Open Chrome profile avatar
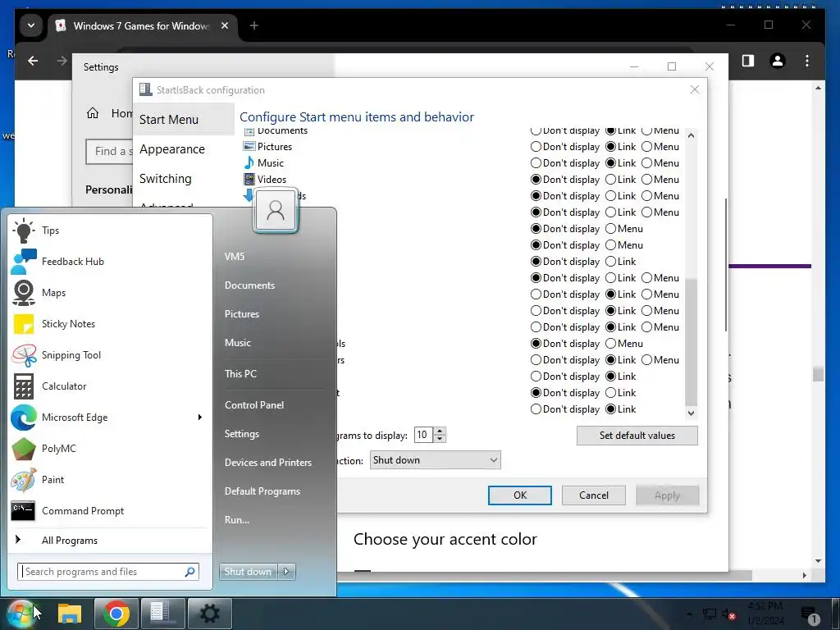Viewport: 840px width, 630px height. [x=778, y=61]
